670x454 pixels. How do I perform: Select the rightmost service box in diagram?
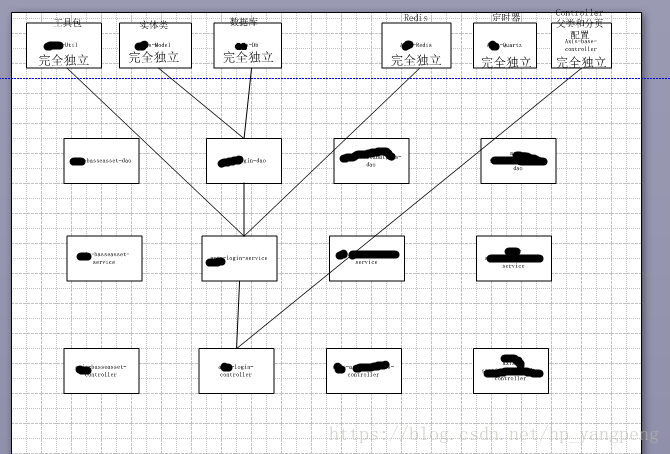[x=513, y=258]
